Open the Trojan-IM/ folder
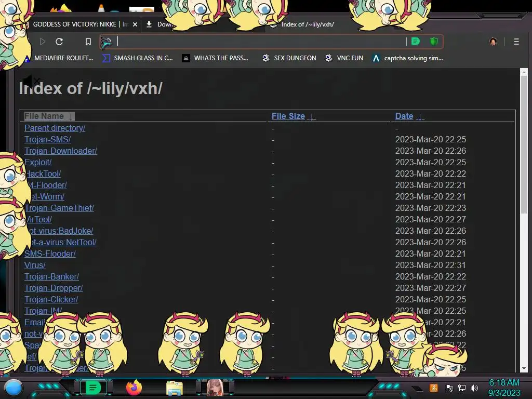The image size is (532, 399). [43, 311]
